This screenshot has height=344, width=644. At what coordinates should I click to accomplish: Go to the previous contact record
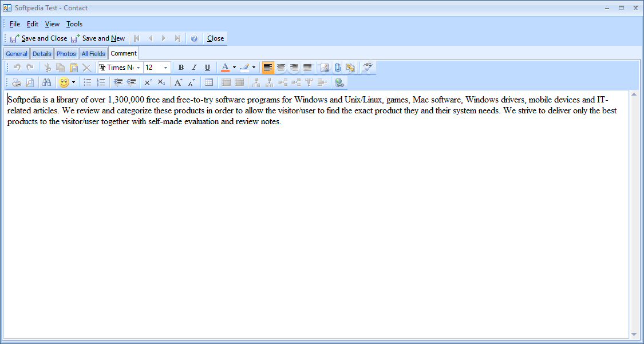[151, 38]
